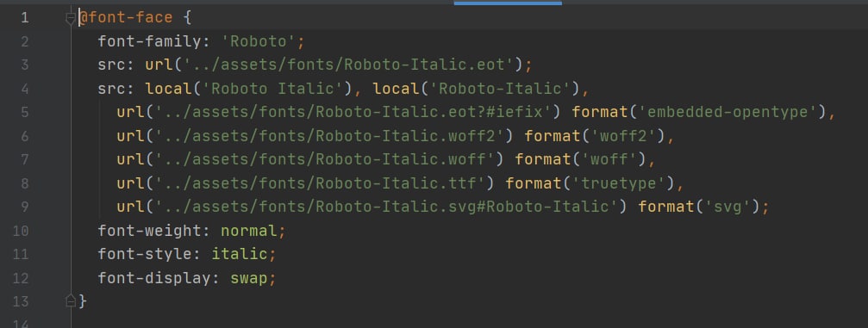Click the Roboto-Italic.eot?#iefix URL string
The image size is (868, 328).
point(353,112)
